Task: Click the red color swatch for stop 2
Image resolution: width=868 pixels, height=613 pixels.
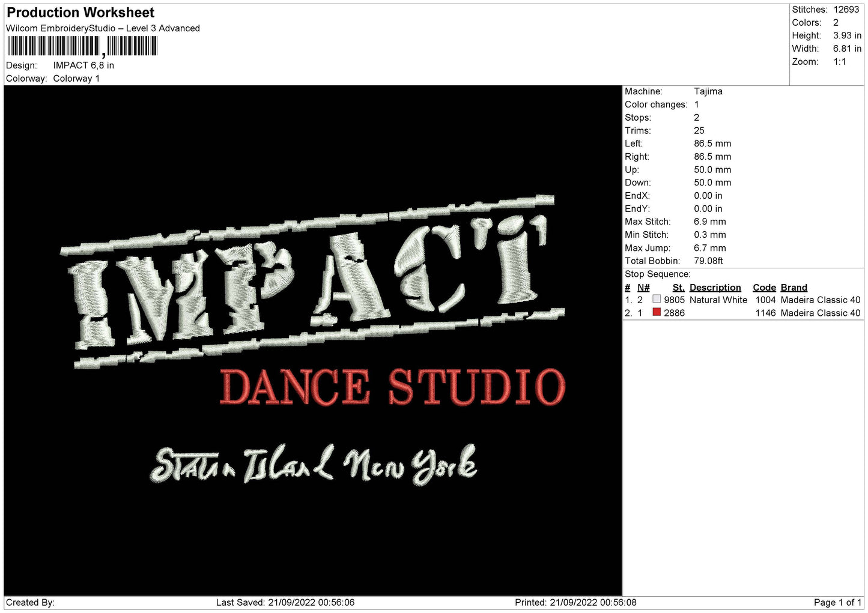Action: [657, 312]
